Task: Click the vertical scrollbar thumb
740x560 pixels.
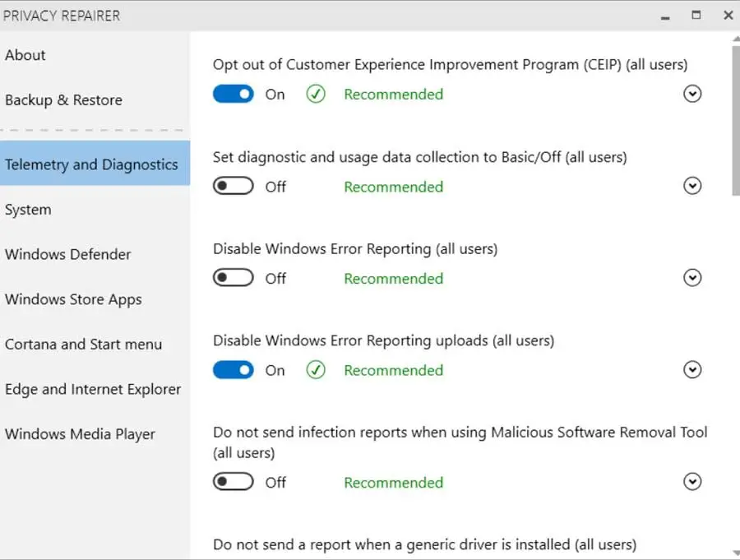Action: coord(735,119)
